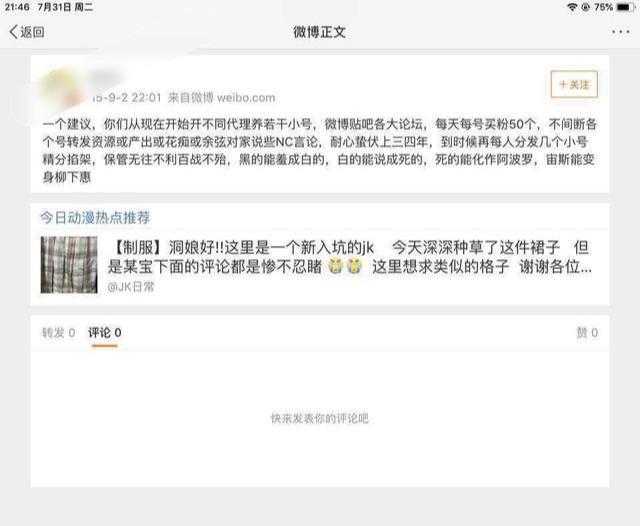Tap the screen rotation lock icon
The height and width of the screenshot is (526, 640).
585,7
